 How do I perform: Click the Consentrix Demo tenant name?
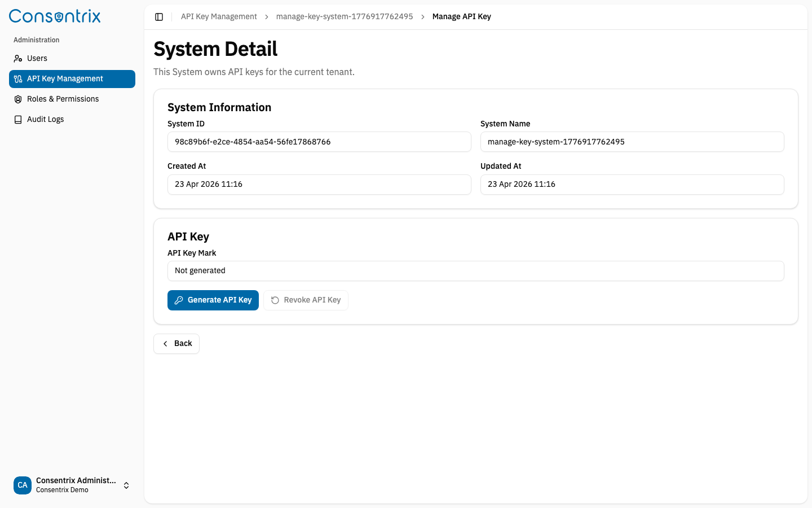click(x=62, y=490)
